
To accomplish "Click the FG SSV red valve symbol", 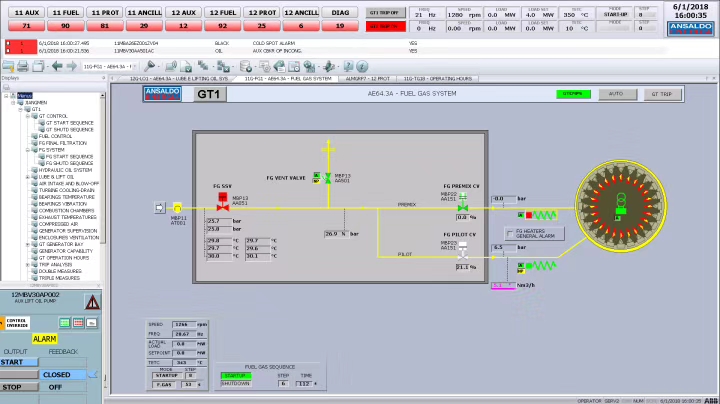I will [222, 200].
